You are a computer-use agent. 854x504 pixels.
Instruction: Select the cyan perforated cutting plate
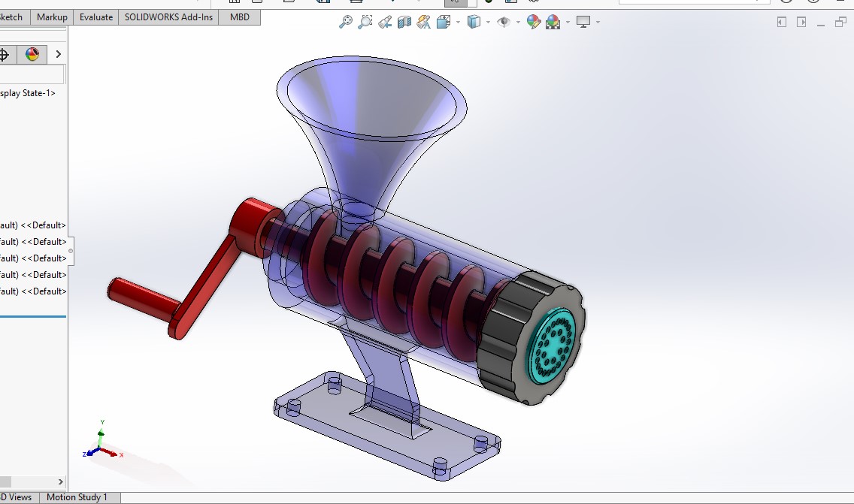tap(551, 346)
